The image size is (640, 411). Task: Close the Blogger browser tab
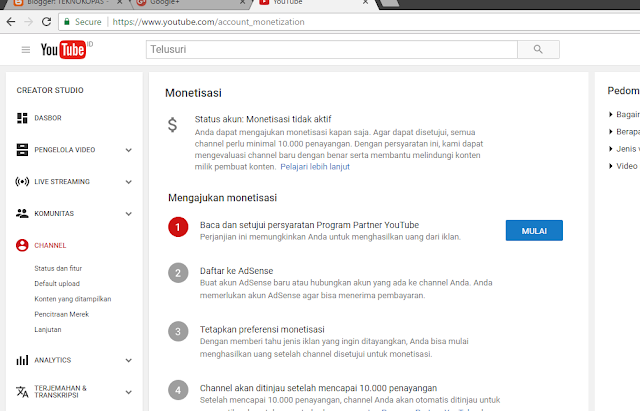click(120, 2)
